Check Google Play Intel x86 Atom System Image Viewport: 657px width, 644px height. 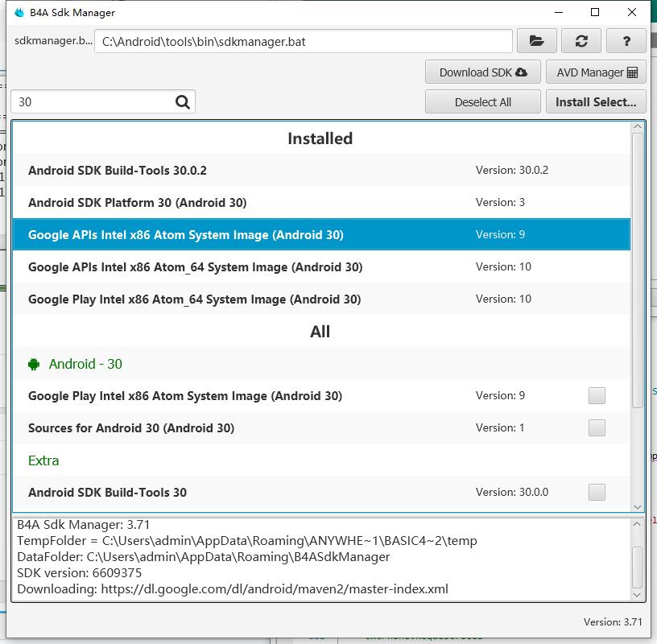(597, 395)
